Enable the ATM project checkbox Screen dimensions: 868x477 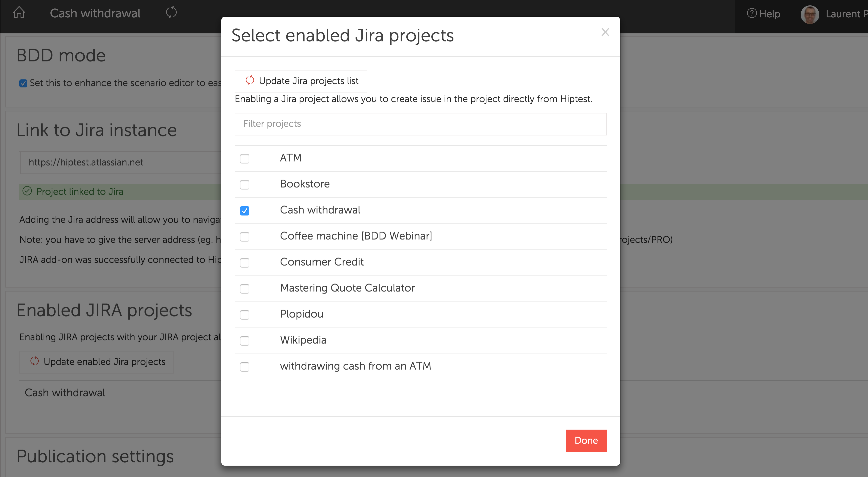245,158
